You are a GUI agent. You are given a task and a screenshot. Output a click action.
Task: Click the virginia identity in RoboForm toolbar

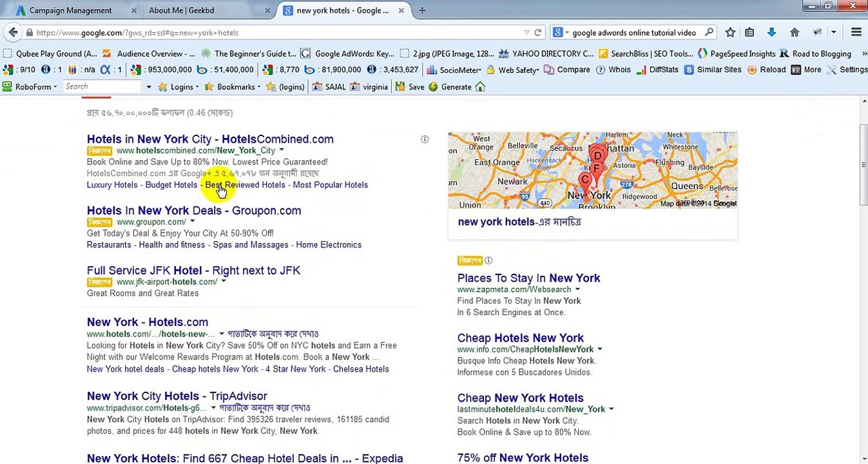click(x=369, y=87)
